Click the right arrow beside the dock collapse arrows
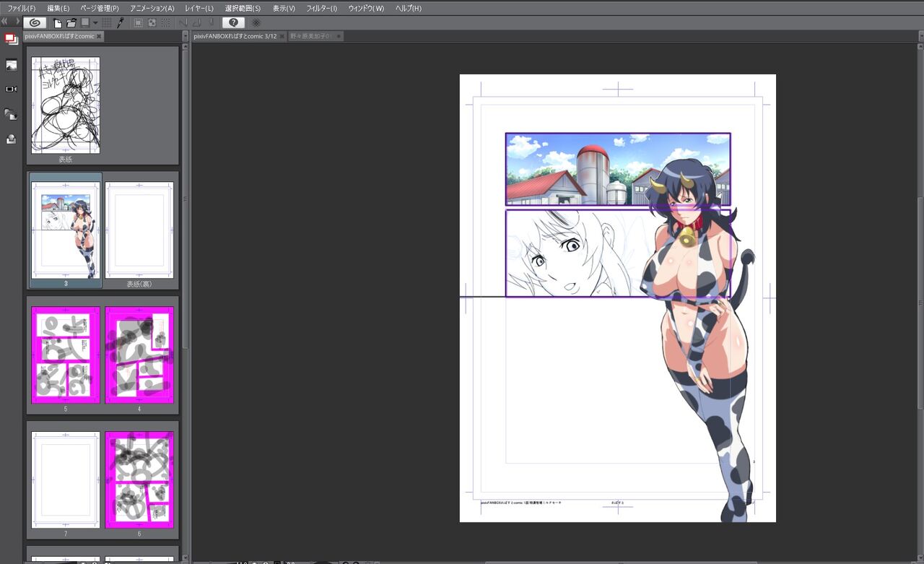The width and height of the screenshot is (924, 564). pos(17,22)
